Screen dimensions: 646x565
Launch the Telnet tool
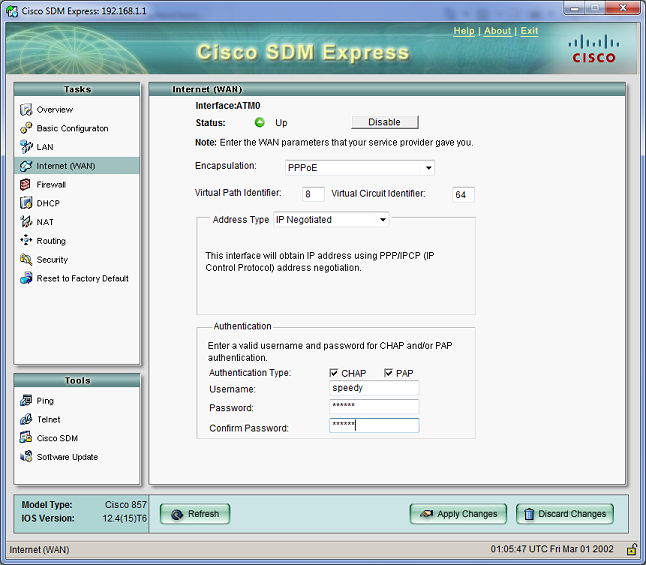coord(49,419)
